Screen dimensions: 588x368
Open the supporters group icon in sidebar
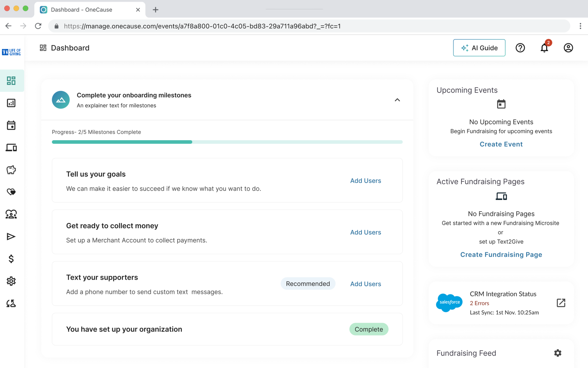pos(11,214)
